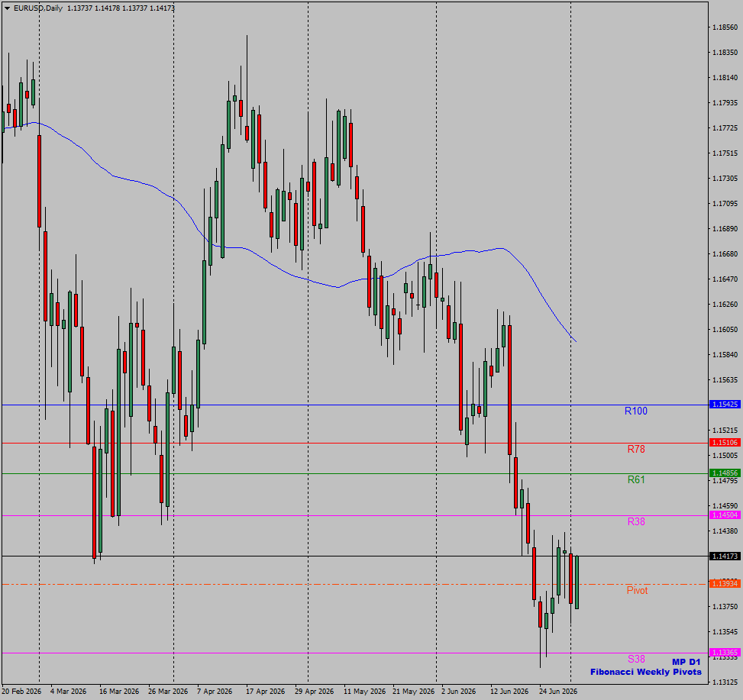Image resolution: width=743 pixels, height=700 pixels.
Task: Click the OHLC values in chart header
Action: pos(121,8)
